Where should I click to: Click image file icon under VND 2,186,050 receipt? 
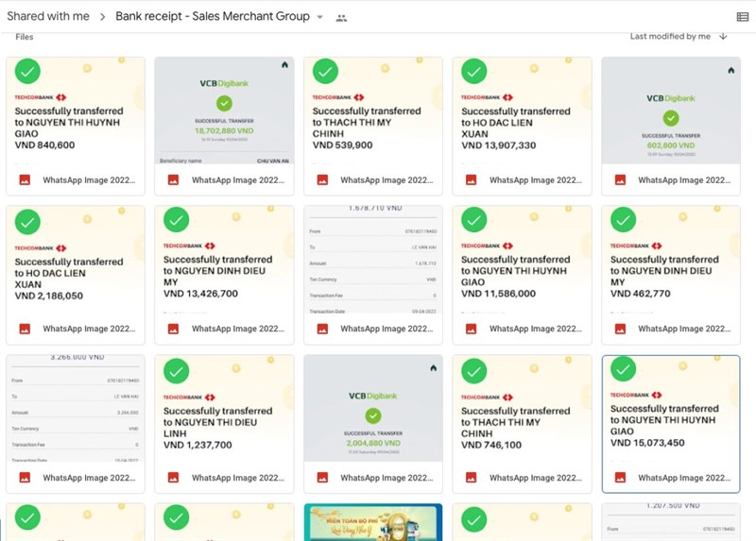click(25, 329)
